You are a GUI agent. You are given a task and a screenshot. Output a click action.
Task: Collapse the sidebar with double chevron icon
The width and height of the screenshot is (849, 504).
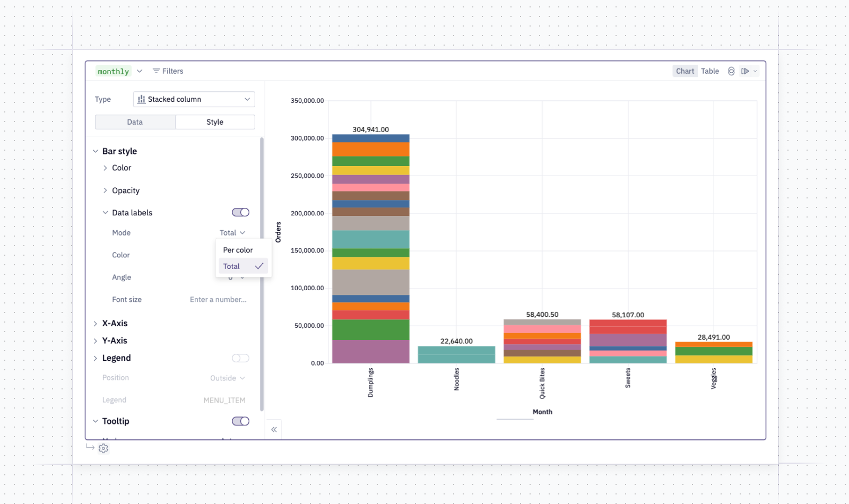tap(274, 430)
